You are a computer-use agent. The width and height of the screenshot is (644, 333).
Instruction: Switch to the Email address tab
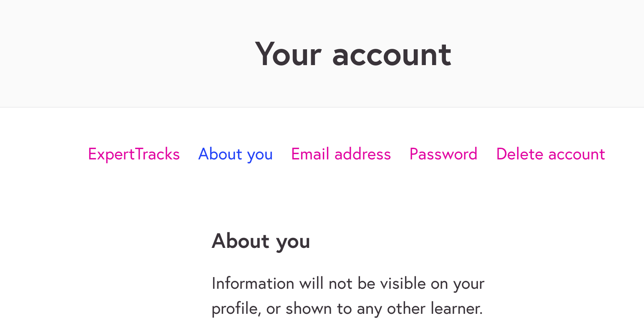pyautogui.click(x=341, y=154)
